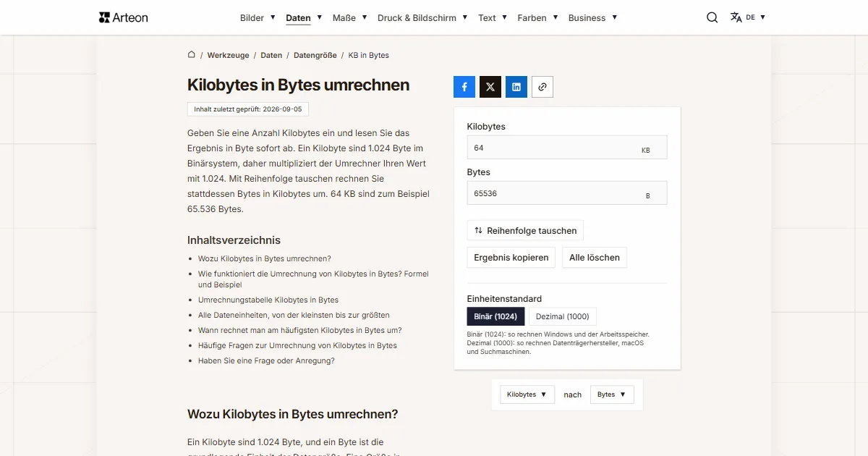868x456 pixels.
Task: Focus the Bytes output field
Action: [567, 193]
